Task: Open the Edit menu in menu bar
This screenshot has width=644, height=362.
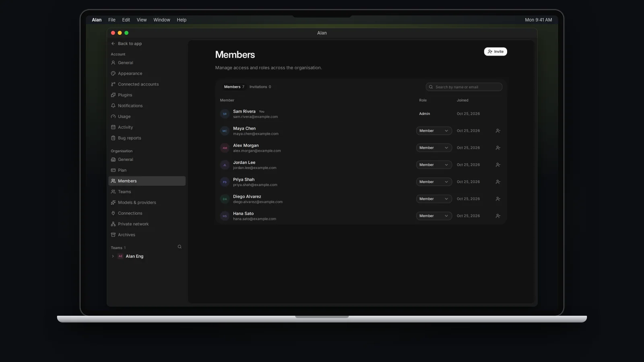Action: tap(126, 20)
